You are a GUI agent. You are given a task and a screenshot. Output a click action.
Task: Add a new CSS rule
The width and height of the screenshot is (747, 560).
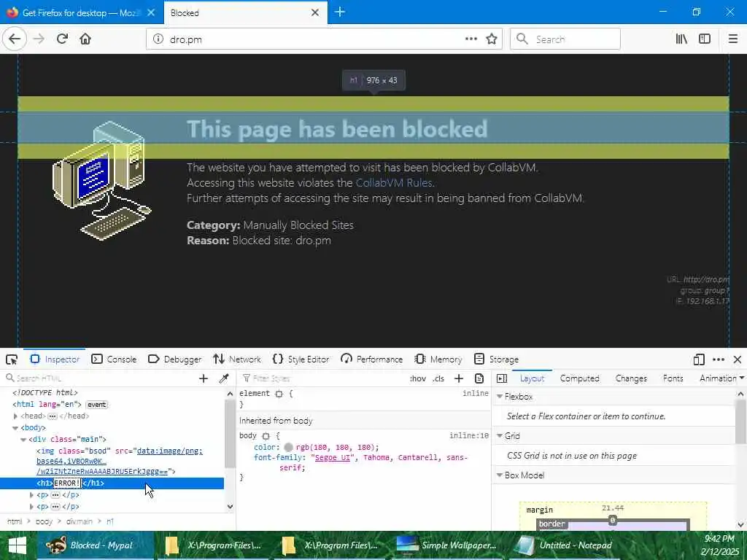459,378
